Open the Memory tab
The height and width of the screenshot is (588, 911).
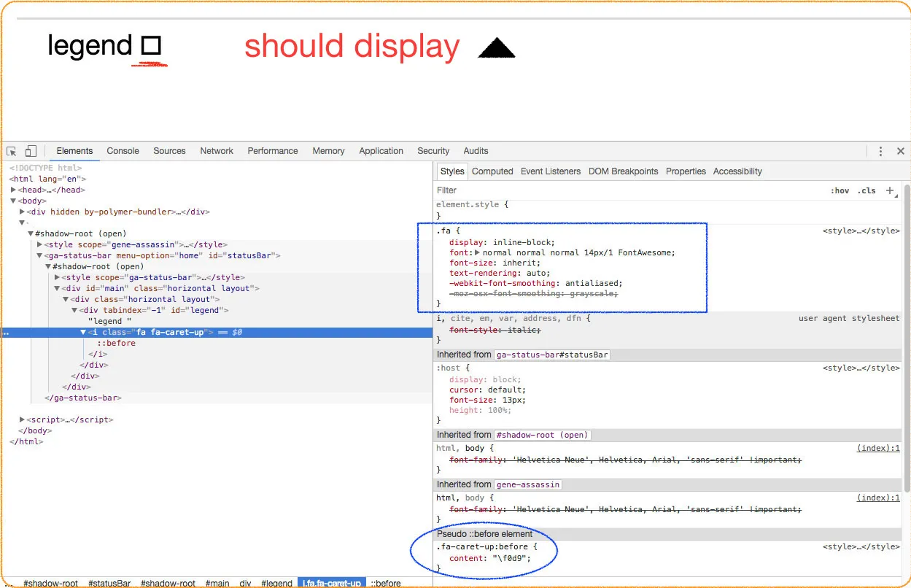[x=328, y=151]
